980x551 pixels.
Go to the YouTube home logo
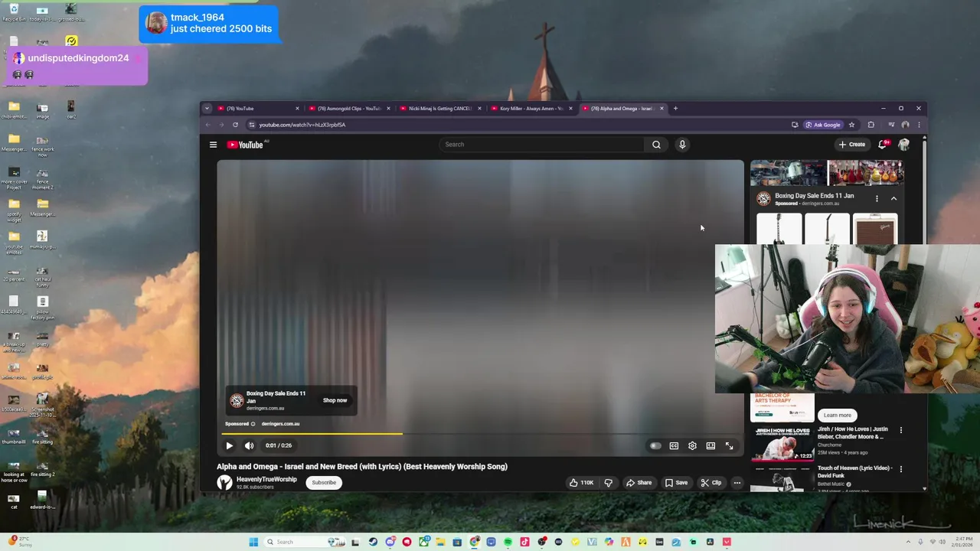(x=245, y=145)
